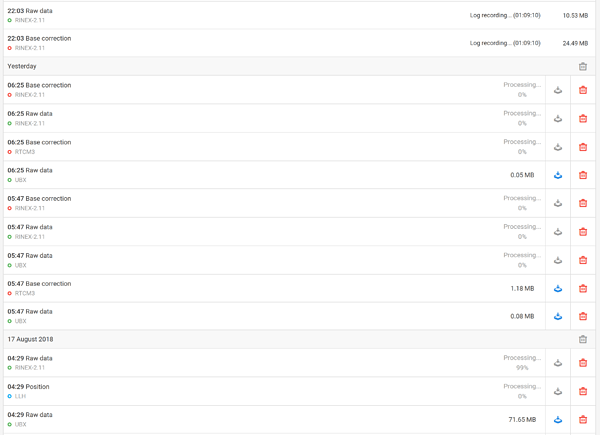Delete the 05:47 Base correction RTCM3 log
The width and height of the screenshot is (600, 435).
[x=583, y=288]
